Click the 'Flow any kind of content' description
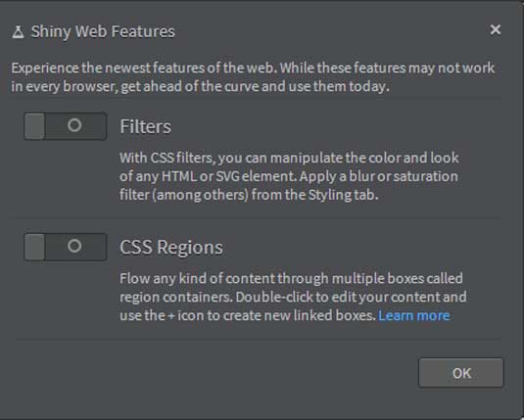The width and height of the screenshot is (524, 420). click(x=293, y=297)
